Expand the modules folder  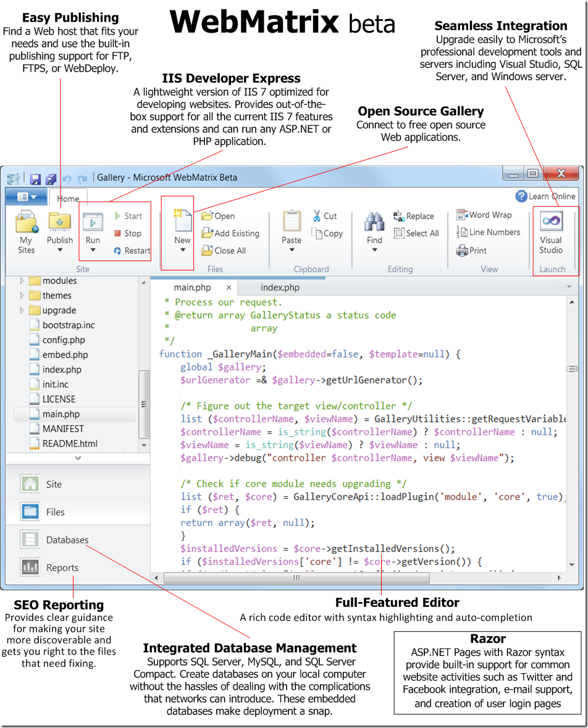(22, 281)
